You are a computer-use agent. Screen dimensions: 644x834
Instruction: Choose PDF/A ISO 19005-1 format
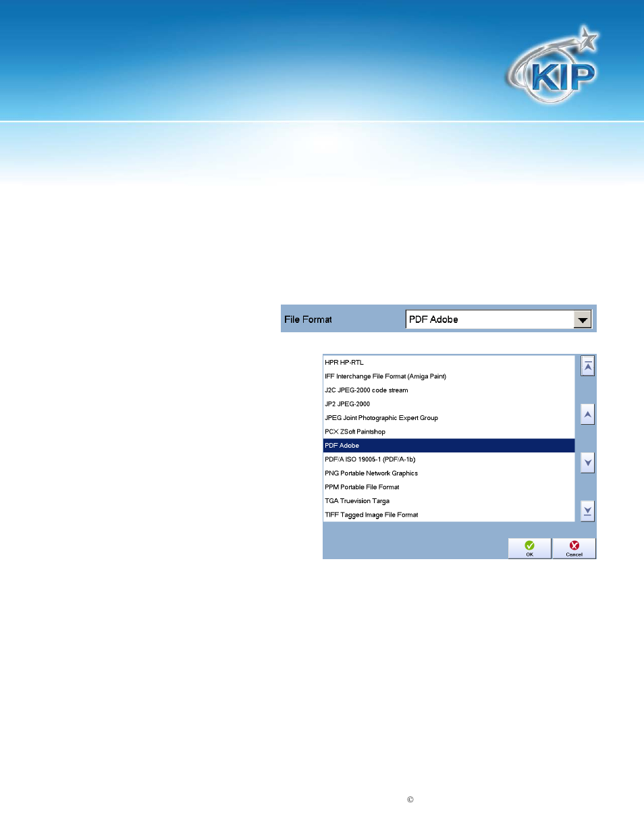[449, 459]
